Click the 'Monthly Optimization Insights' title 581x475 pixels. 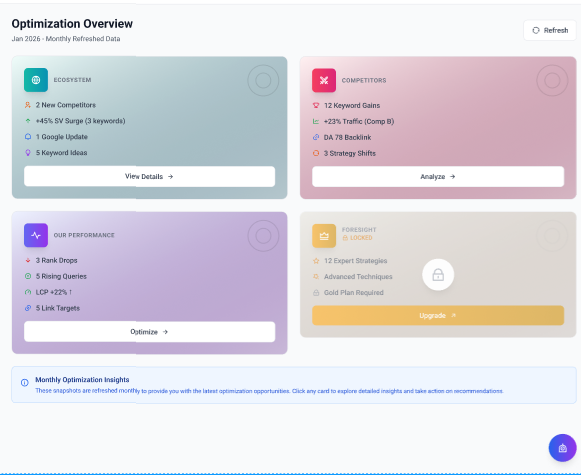click(82, 380)
